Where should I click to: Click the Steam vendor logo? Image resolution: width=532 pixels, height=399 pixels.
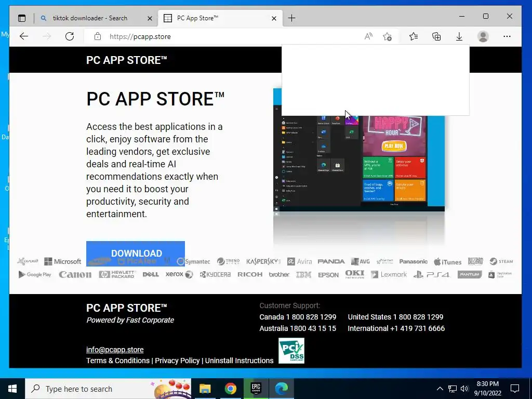pos(501,261)
